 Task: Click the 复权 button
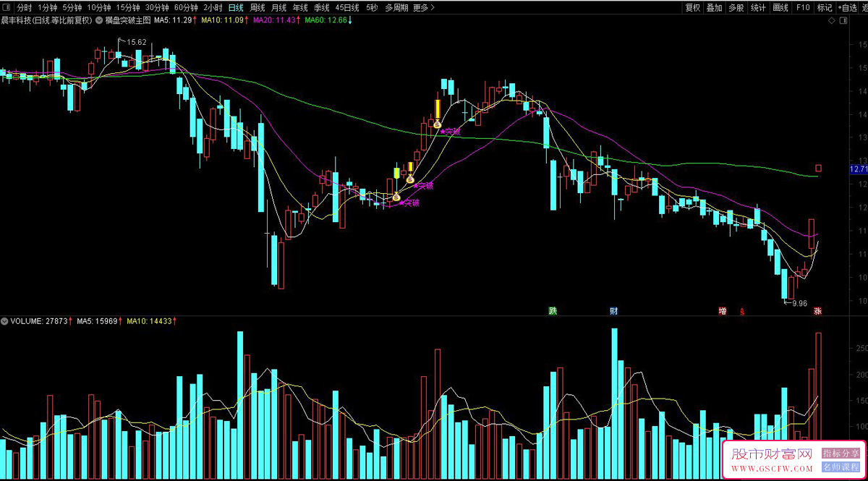coord(693,7)
